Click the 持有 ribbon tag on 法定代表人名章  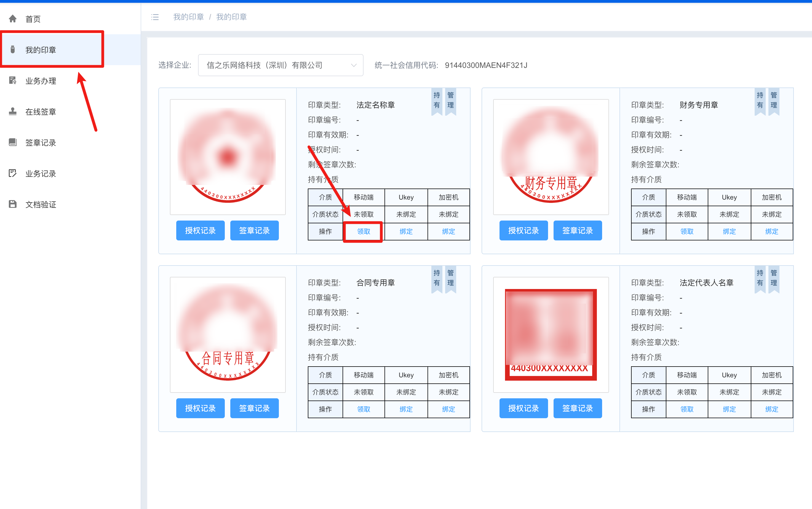pyautogui.click(x=760, y=279)
